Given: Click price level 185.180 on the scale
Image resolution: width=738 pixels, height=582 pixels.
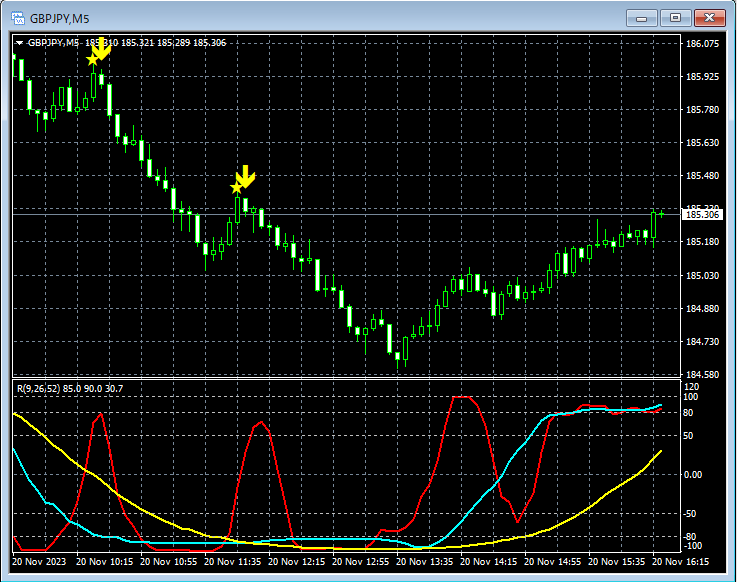Looking at the screenshot, I should click(702, 242).
